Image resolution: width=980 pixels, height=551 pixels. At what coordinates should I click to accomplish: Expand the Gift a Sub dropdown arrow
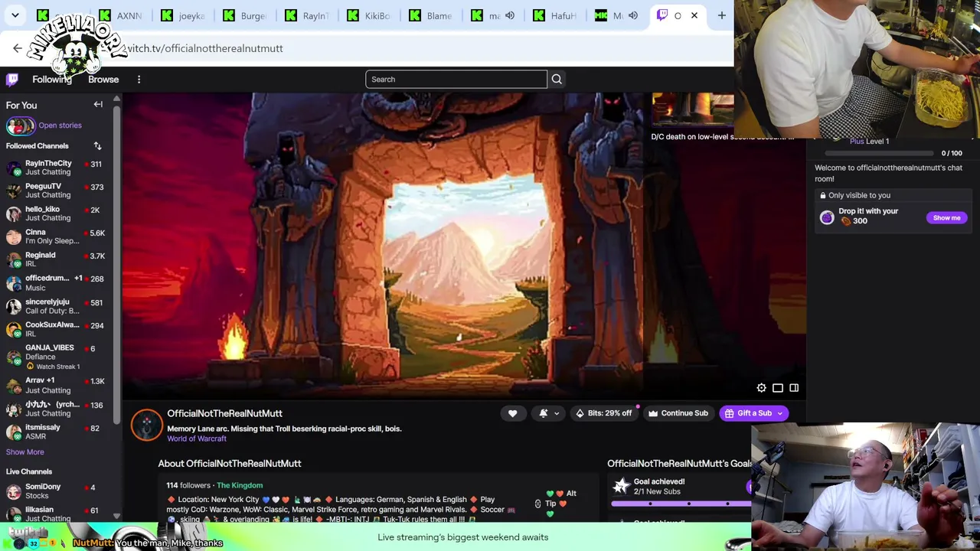[x=780, y=413]
